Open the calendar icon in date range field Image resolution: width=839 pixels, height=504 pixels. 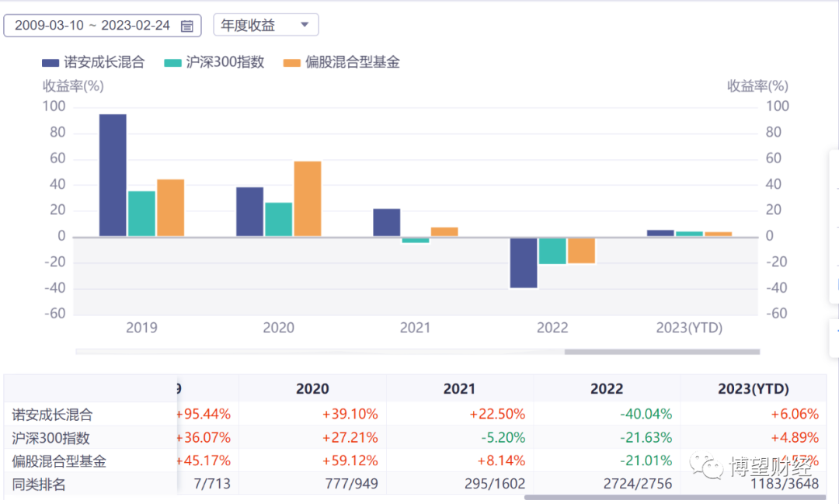click(186, 26)
